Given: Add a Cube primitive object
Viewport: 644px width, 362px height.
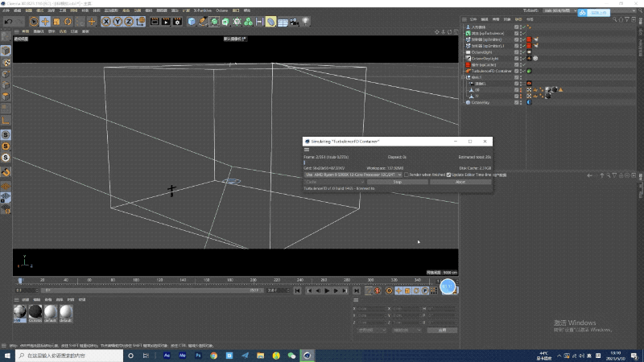Looking at the screenshot, I should point(192,22).
